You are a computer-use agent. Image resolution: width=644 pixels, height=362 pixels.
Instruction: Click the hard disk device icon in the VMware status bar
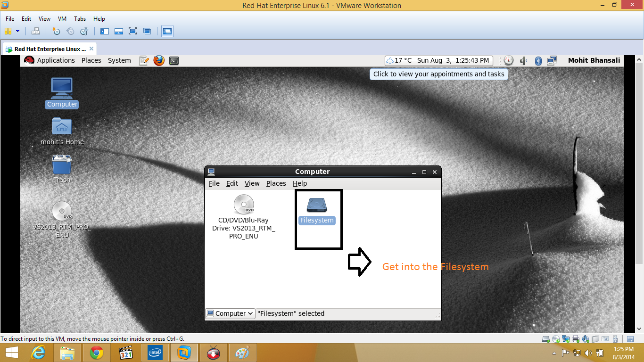546,339
